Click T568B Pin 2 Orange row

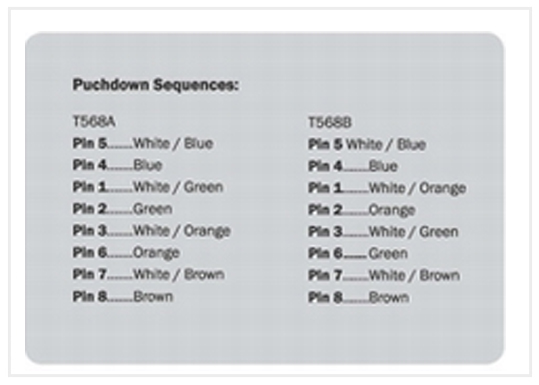pyautogui.click(x=362, y=210)
